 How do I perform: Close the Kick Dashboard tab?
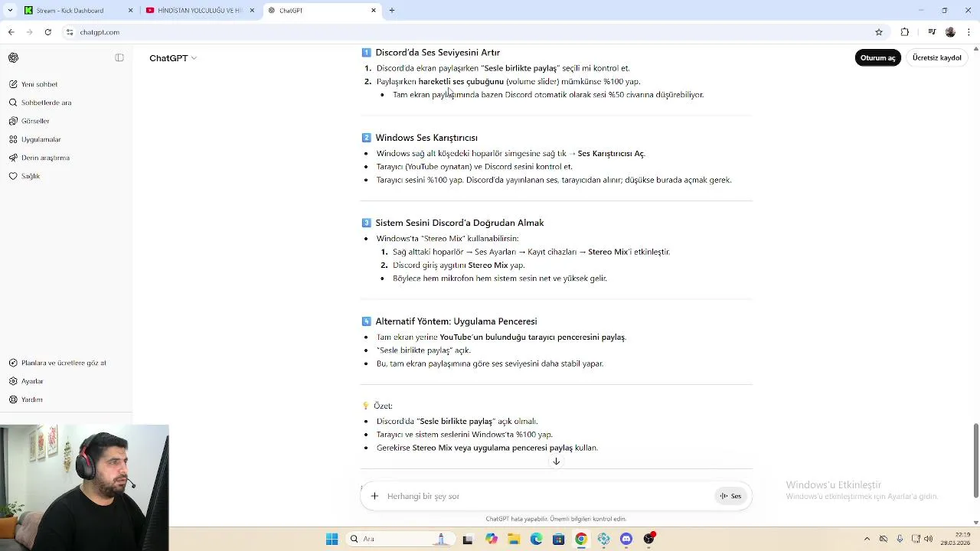130,11
